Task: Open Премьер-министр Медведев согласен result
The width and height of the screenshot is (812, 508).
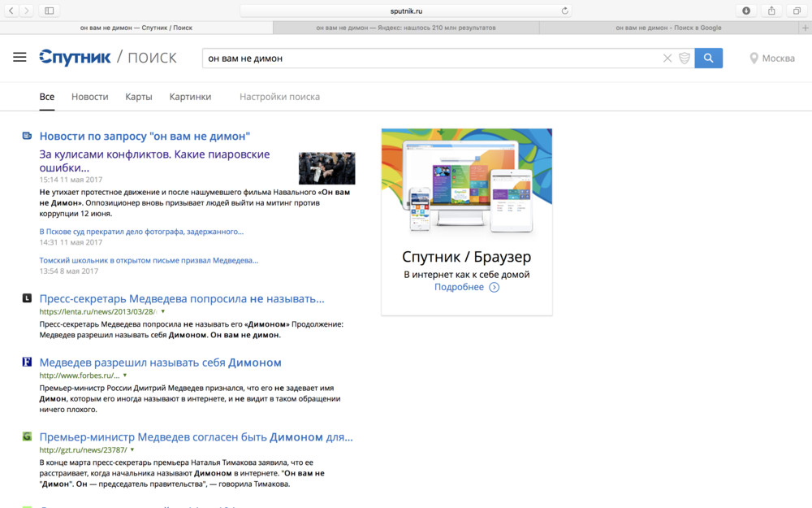Action: (x=197, y=437)
